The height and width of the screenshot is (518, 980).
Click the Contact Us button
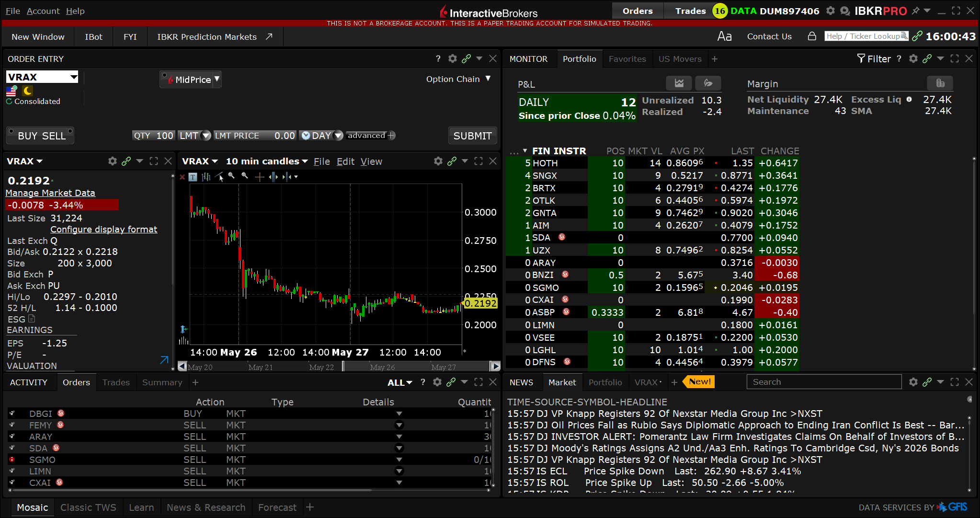coord(769,36)
